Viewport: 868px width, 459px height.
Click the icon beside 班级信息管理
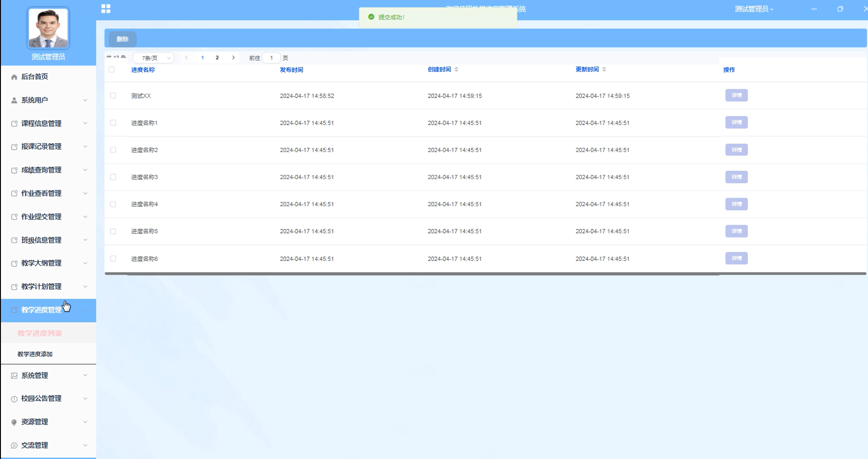point(14,240)
